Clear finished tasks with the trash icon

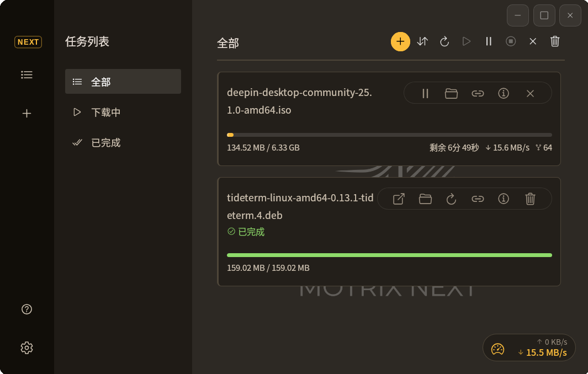click(x=555, y=41)
